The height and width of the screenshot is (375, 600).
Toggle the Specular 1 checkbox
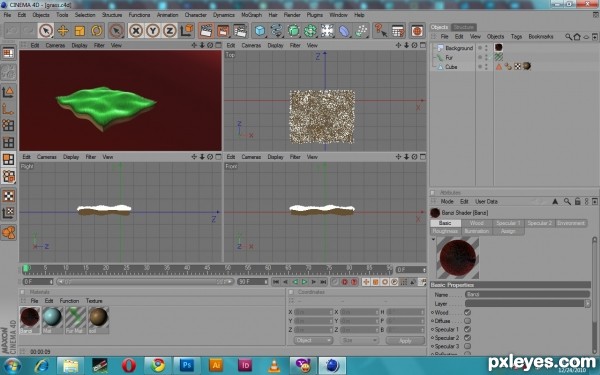click(x=467, y=329)
